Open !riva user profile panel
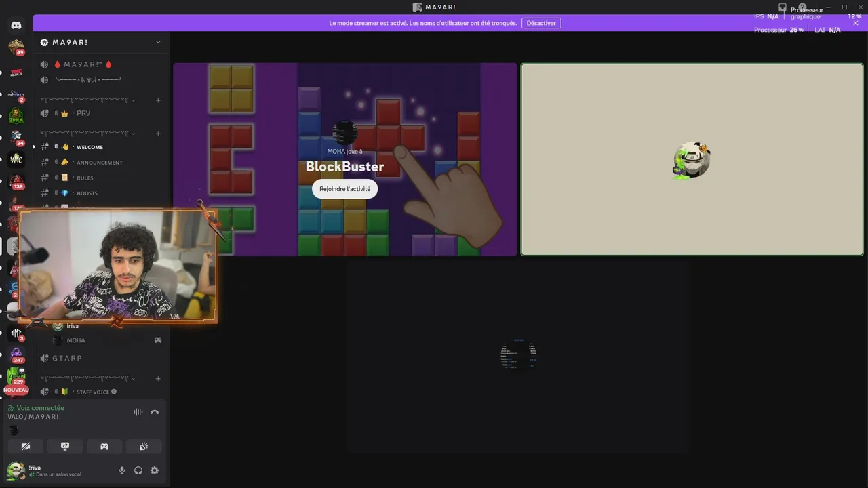The width and height of the screenshot is (868, 488). tap(54, 470)
